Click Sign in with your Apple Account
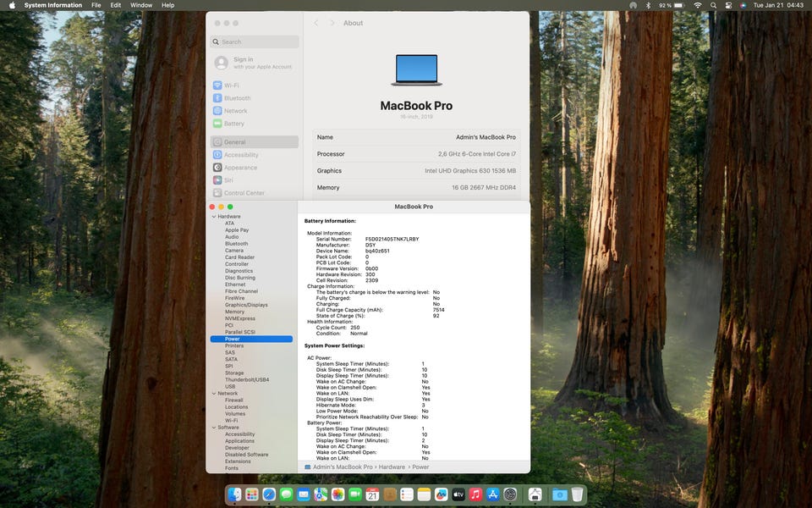The height and width of the screenshot is (508, 812). point(255,63)
